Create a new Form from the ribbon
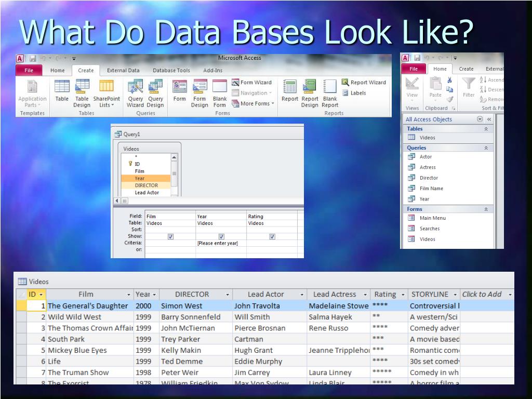Image resolution: width=532 pixels, height=399 pixels. tap(179, 90)
